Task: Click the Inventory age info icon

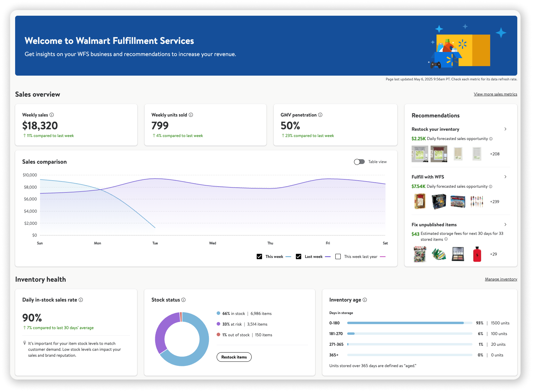Action: click(x=365, y=300)
